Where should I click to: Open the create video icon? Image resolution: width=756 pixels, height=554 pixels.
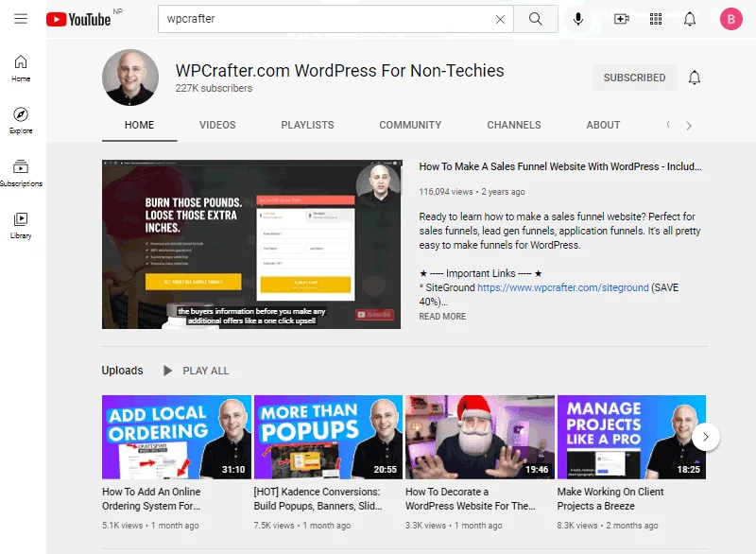[621, 19]
